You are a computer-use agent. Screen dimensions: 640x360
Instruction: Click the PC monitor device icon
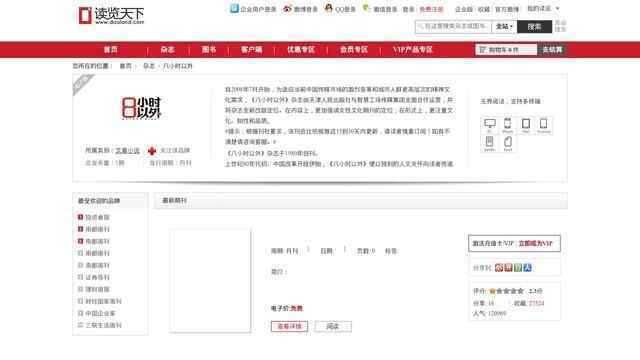click(x=489, y=124)
